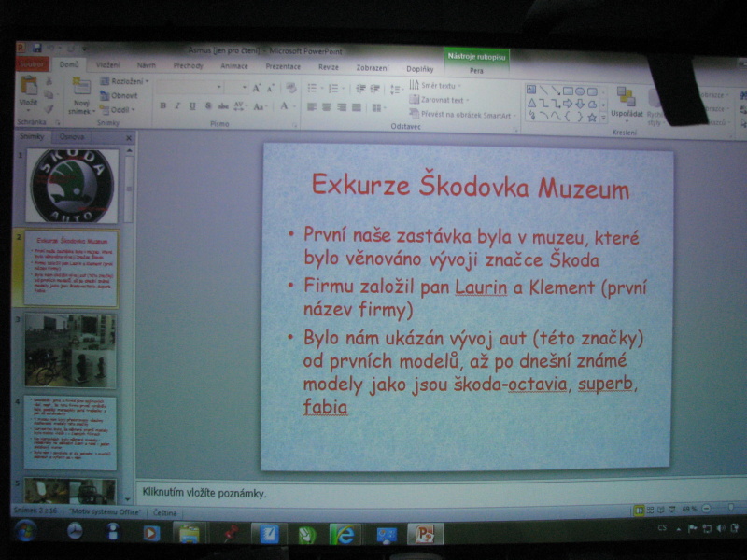
Task: Open the Pera tab under Nástroje rukopisu
Action: [476, 71]
